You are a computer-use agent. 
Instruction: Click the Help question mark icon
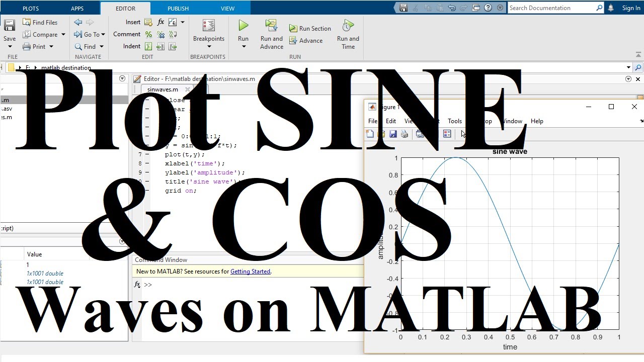(488, 8)
